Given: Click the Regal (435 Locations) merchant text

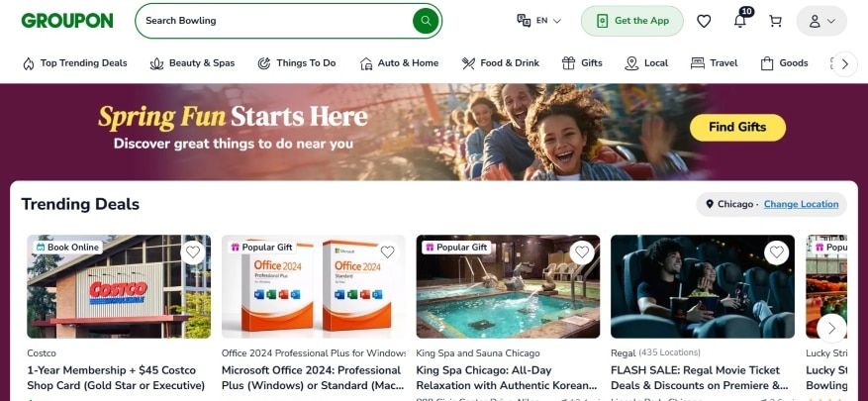Looking at the screenshot, I should pyautogui.click(x=655, y=352).
